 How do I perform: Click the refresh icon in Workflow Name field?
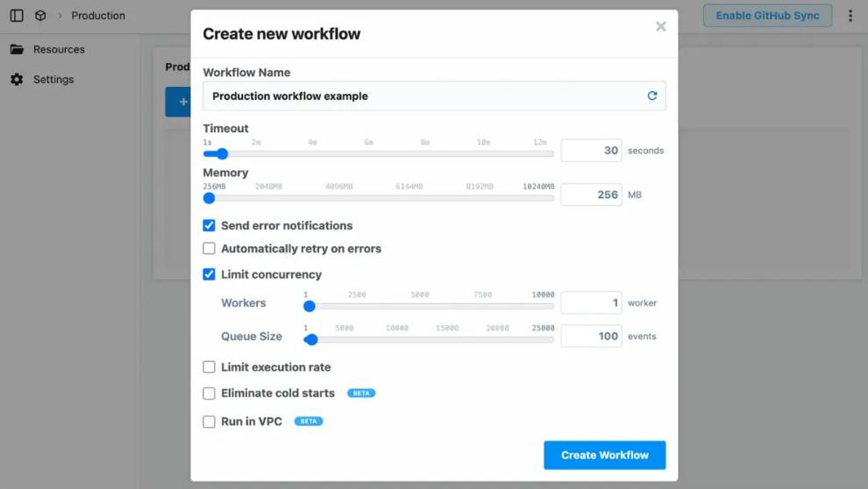tap(652, 96)
